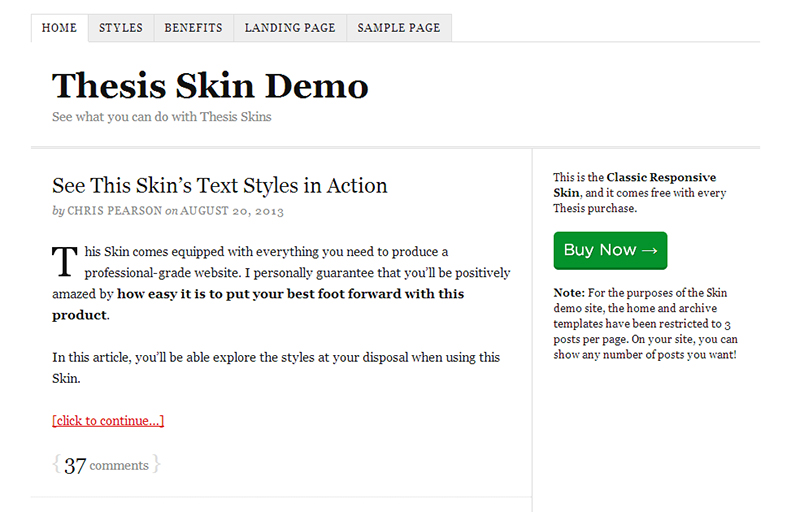800x512 pixels.
Task: Follow the red 'click to continue' link
Action: click(108, 420)
